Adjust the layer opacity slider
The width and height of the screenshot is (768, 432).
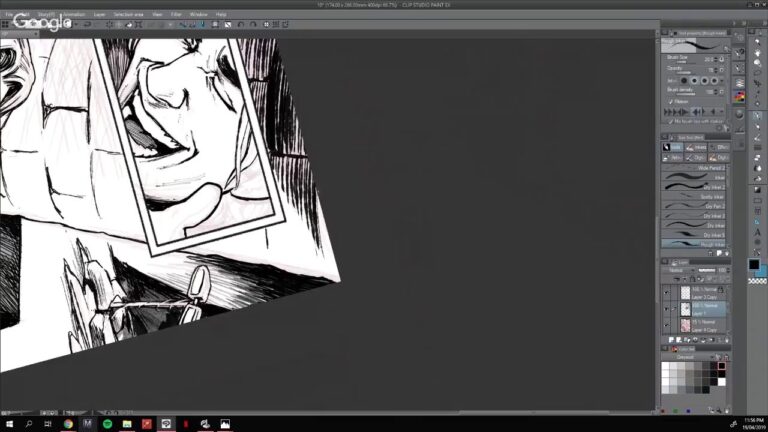pyautogui.click(x=706, y=270)
